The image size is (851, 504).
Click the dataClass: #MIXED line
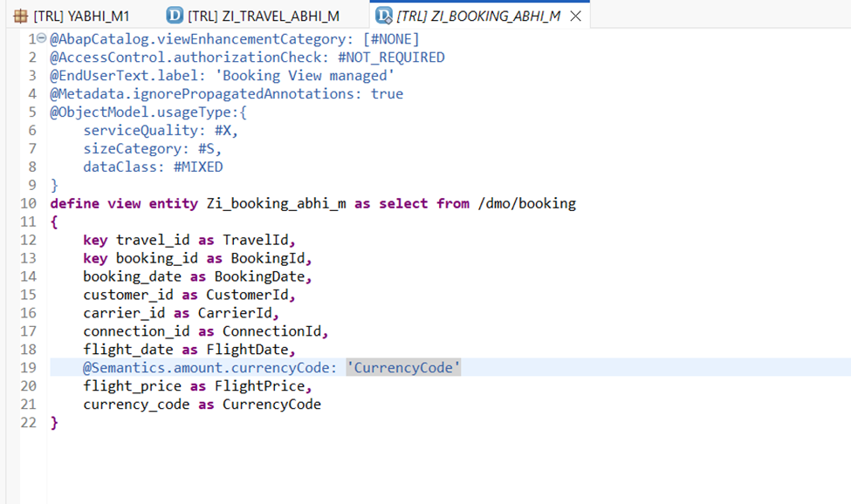(x=153, y=167)
